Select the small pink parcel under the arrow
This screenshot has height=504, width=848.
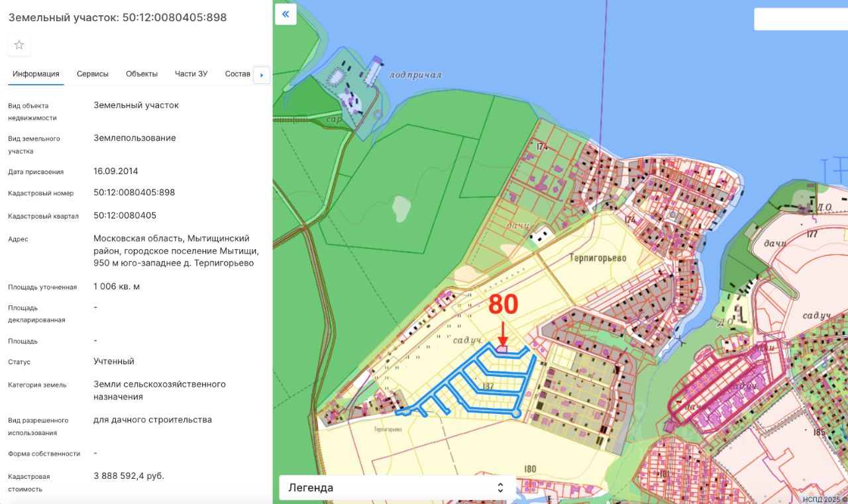tap(502, 349)
